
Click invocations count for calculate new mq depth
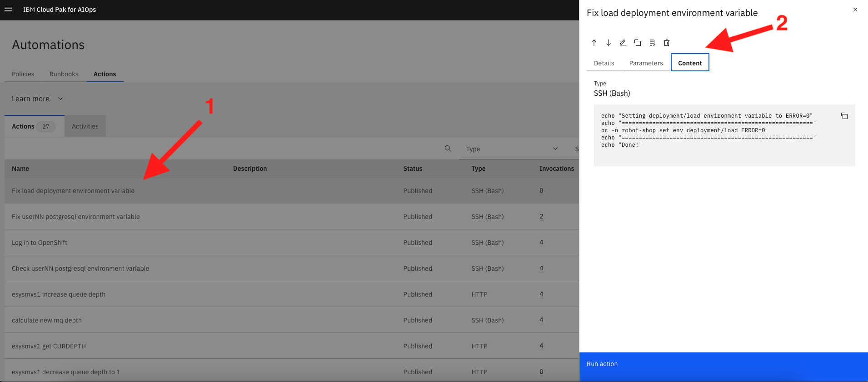click(x=541, y=320)
